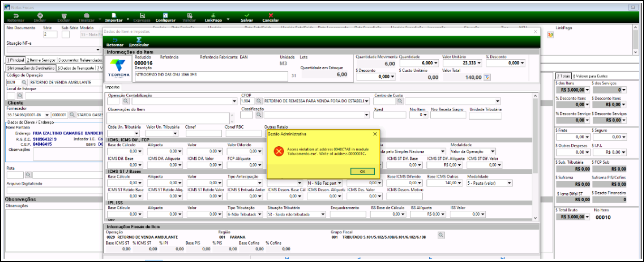This screenshot has width=644, height=262.
Task: Click the Centro de Custo search icon
Action: (400, 101)
